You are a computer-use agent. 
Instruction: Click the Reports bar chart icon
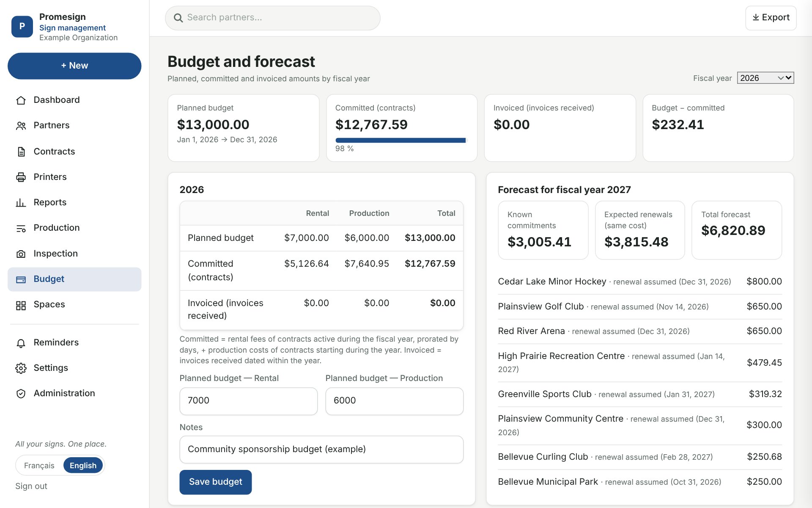21,203
